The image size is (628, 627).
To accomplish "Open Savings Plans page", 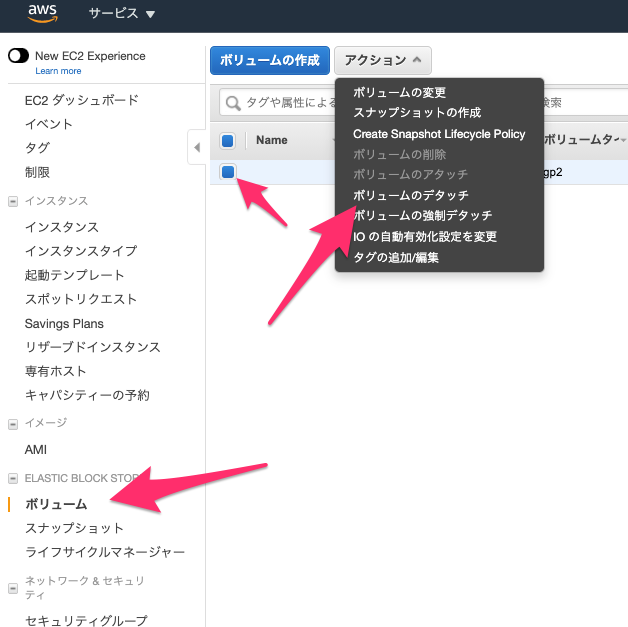I will coord(64,324).
